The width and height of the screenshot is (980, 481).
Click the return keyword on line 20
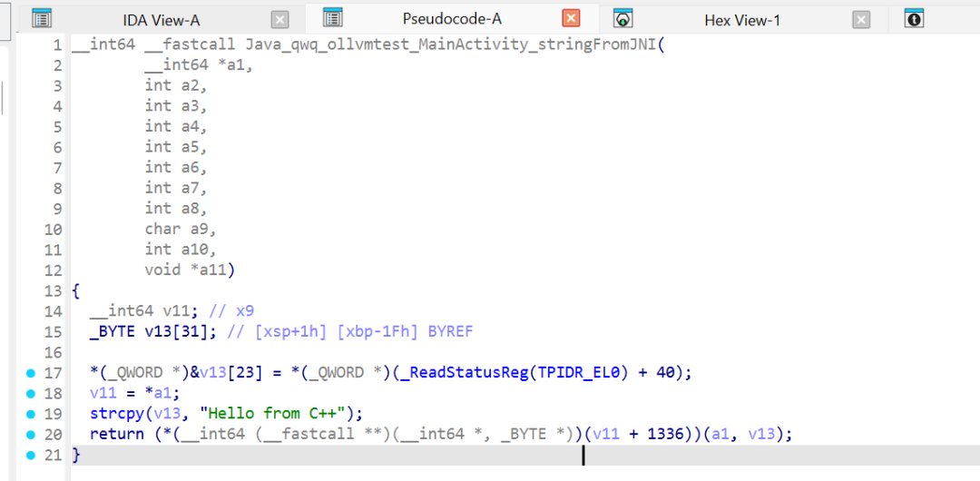pos(117,434)
